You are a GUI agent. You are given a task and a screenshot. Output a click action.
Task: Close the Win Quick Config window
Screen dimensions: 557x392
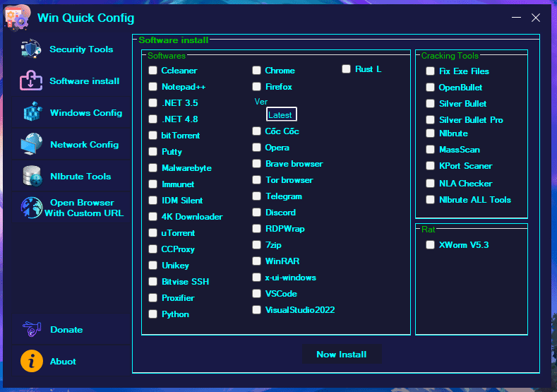pyautogui.click(x=536, y=18)
